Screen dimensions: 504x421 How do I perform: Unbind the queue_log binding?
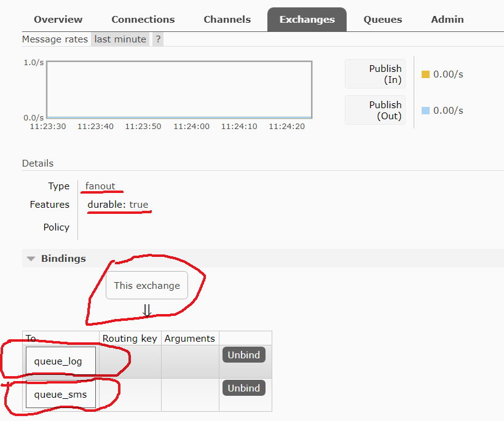pyautogui.click(x=244, y=355)
